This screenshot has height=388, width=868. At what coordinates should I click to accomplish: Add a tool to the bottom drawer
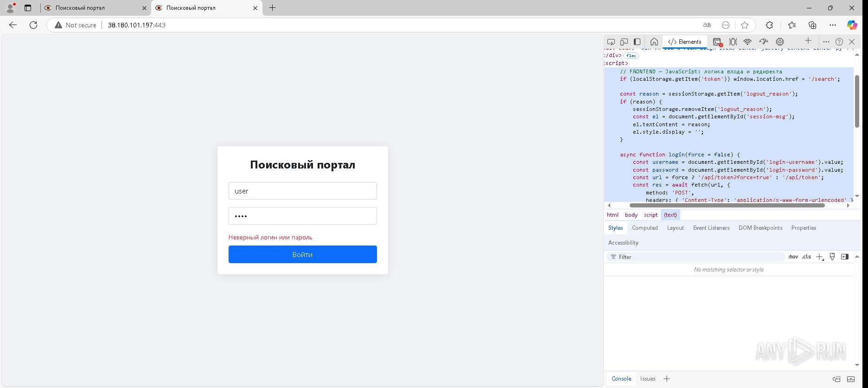tap(667, 379)
